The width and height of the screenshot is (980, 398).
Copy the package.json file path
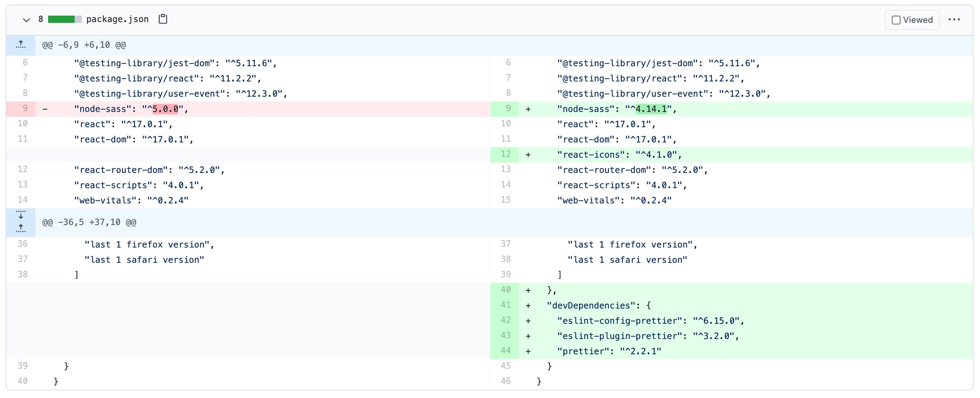[163, 19]
